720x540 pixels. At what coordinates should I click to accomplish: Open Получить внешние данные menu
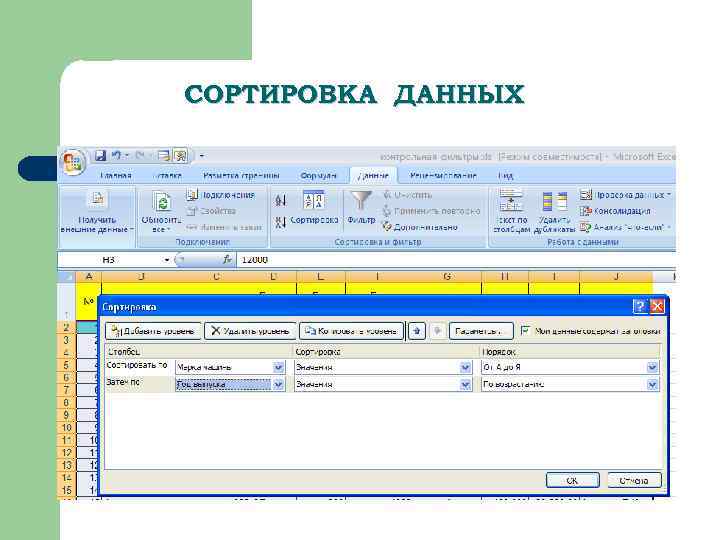97,212
